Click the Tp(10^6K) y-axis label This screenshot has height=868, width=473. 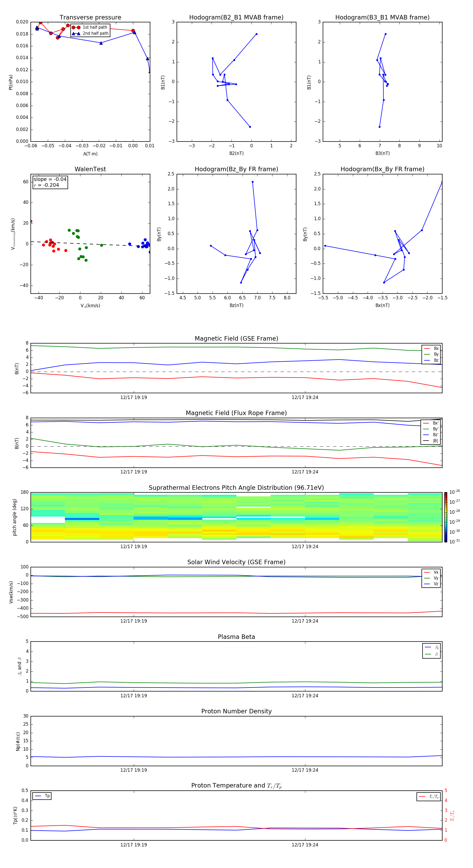[15, 815]
